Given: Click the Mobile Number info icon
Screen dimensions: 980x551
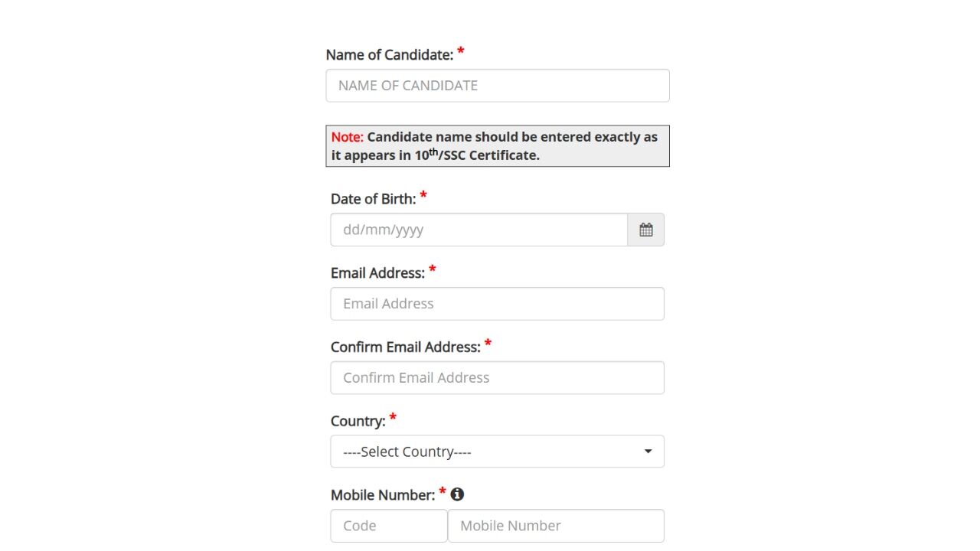Looking at the screenshot, I should [457, 494].
